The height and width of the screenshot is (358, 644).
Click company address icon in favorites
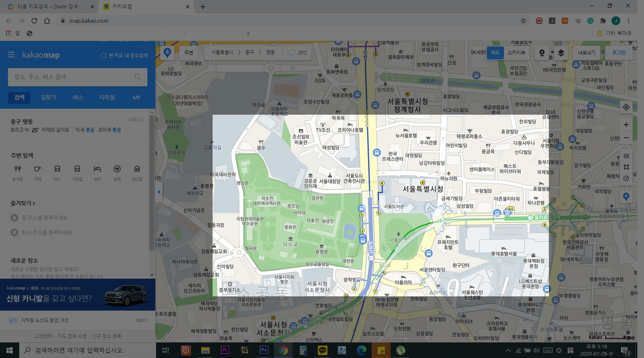[14, 232]
